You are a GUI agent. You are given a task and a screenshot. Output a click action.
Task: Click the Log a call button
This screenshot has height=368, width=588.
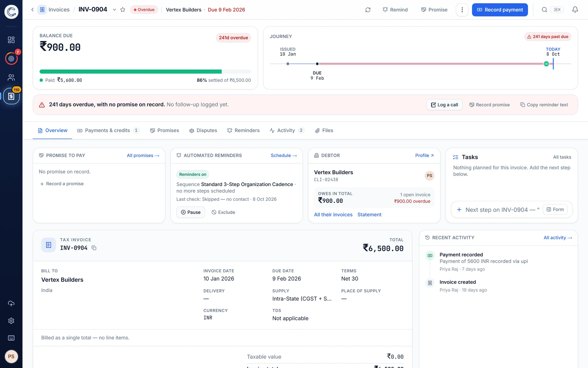coord(445,105)
